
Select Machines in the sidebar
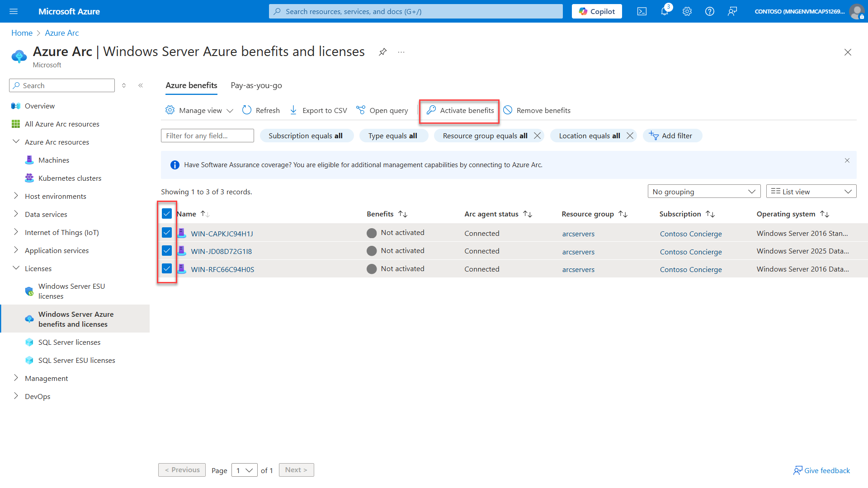point(54,160)
